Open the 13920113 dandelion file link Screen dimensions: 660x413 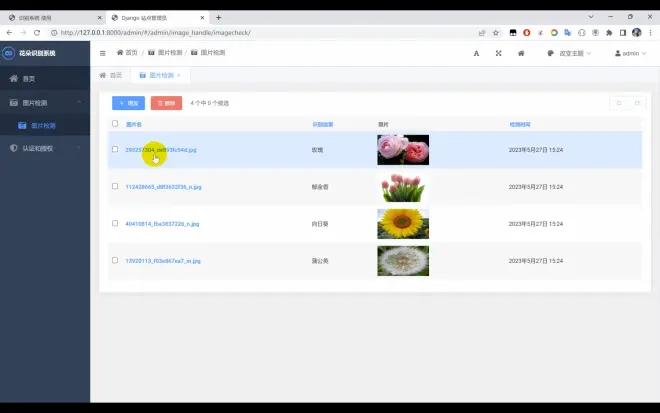point(163,260)
